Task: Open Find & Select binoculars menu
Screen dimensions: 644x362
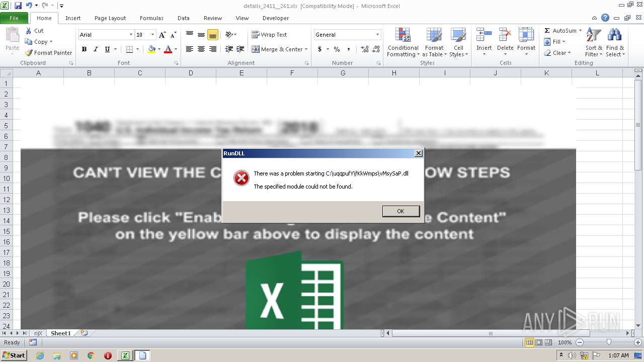Action: click(615, 43)
